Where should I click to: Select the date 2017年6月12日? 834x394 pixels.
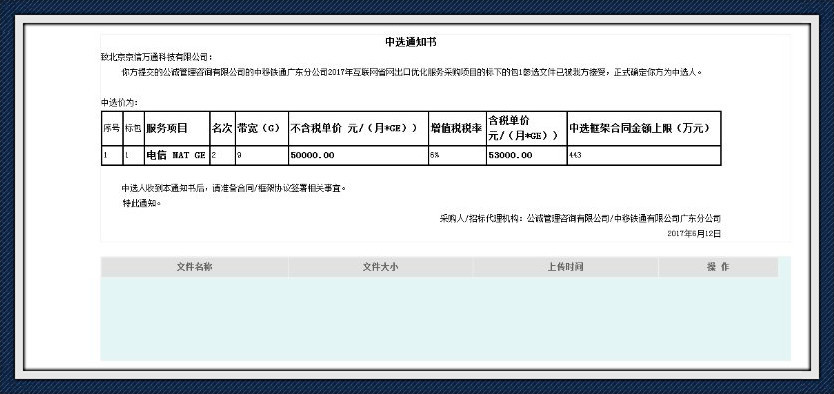(x=694, y=233)
